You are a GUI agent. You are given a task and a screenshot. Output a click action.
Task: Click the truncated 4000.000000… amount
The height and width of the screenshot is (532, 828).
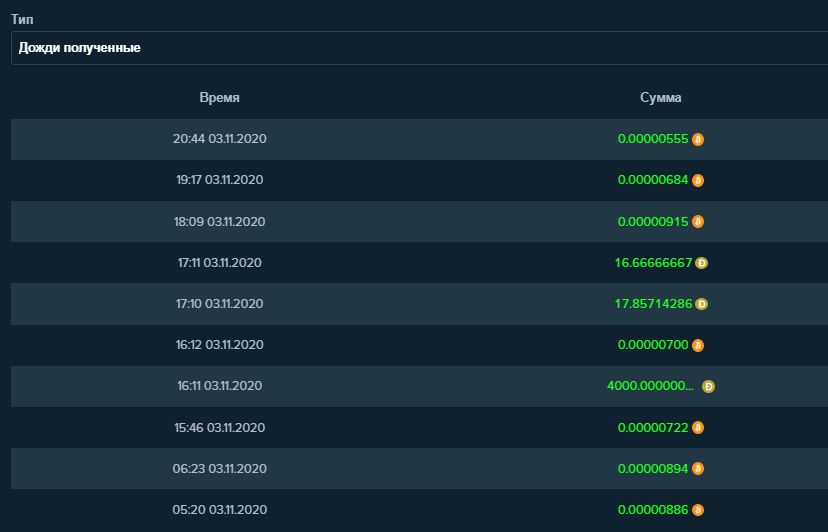[650, 386]
